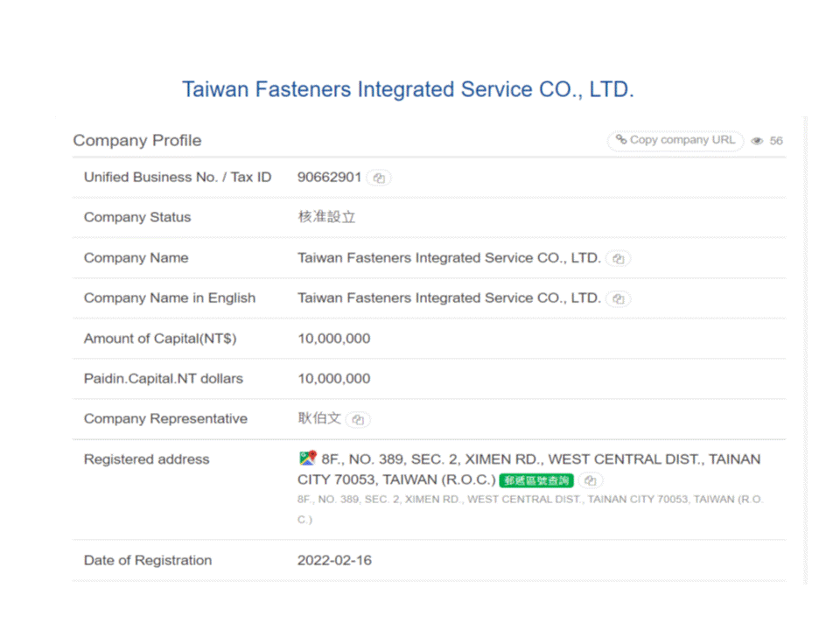Click the Registered address label
Screen dimensions: 840x630
146,459
